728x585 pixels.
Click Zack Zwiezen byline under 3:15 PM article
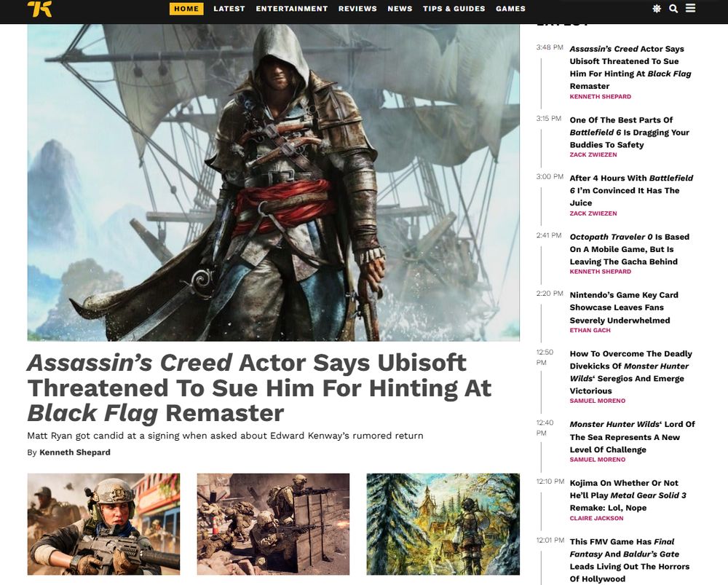point(593,154)
